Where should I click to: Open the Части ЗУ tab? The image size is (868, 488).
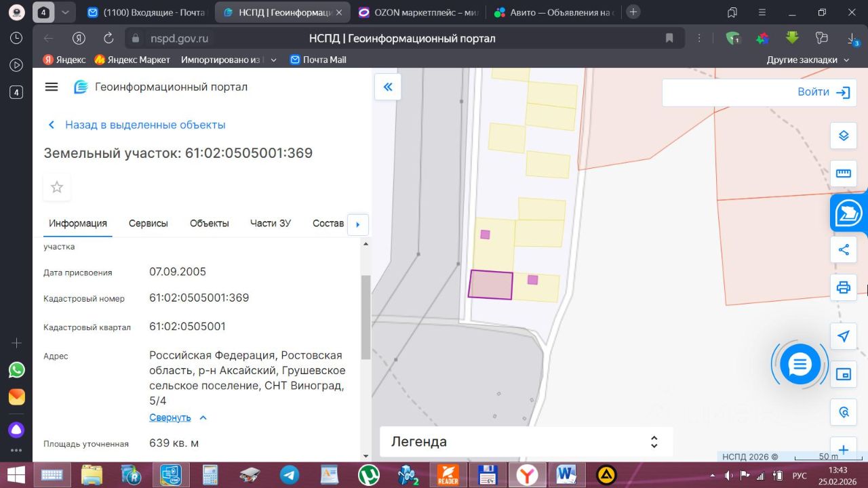tap(271, 224)
